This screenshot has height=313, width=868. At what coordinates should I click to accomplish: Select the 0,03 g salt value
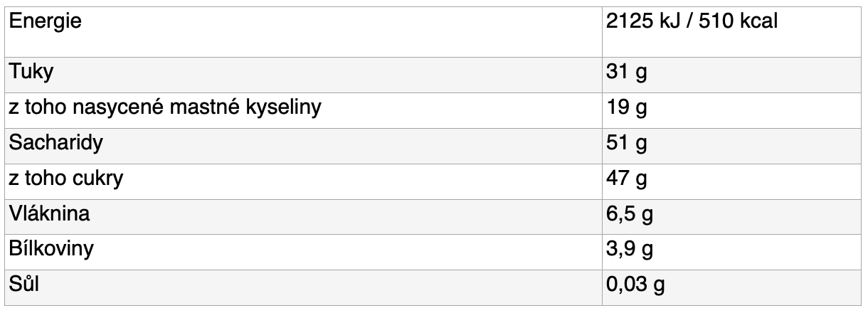click(636, 284)
